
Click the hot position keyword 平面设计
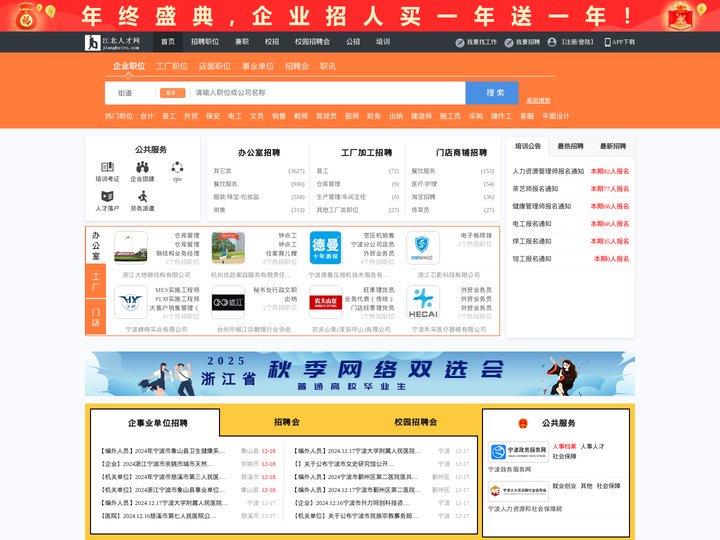tap(556, 116)
